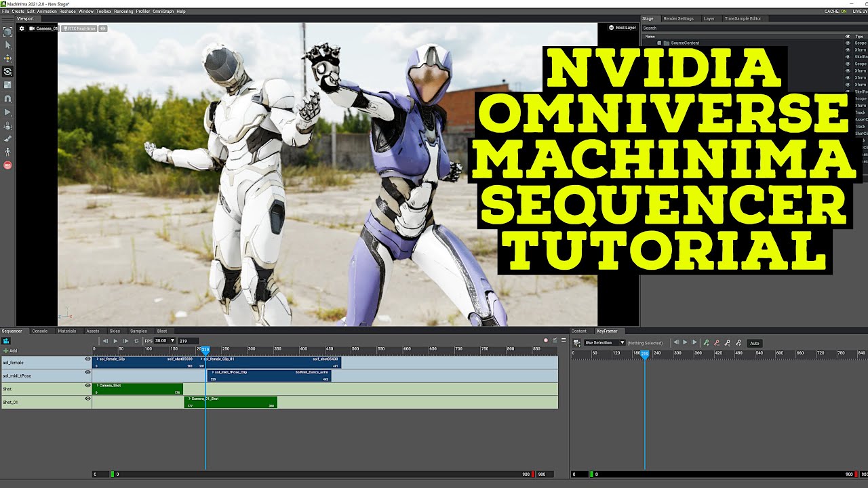Click red Remove Key icon in KeyFramer
The width and height of the screenshot is (868, 488).
point(717,343)
